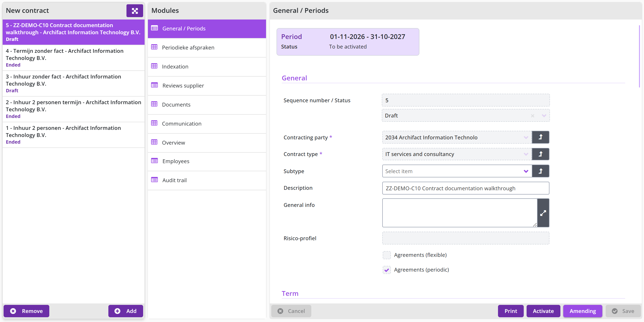Click the Sequence number field
The height and width of the screenshot is (322, 644).
(466, 100)
